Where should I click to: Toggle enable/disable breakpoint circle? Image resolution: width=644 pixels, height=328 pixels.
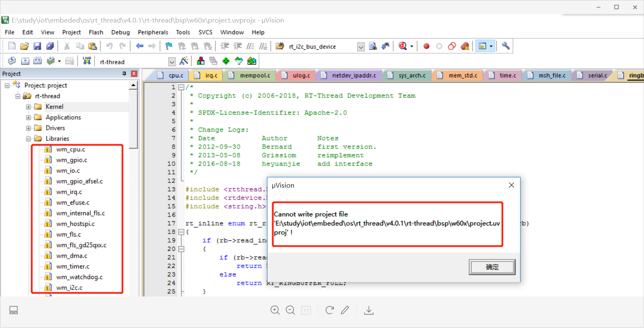pyautogui.click(x=439, y=46)
